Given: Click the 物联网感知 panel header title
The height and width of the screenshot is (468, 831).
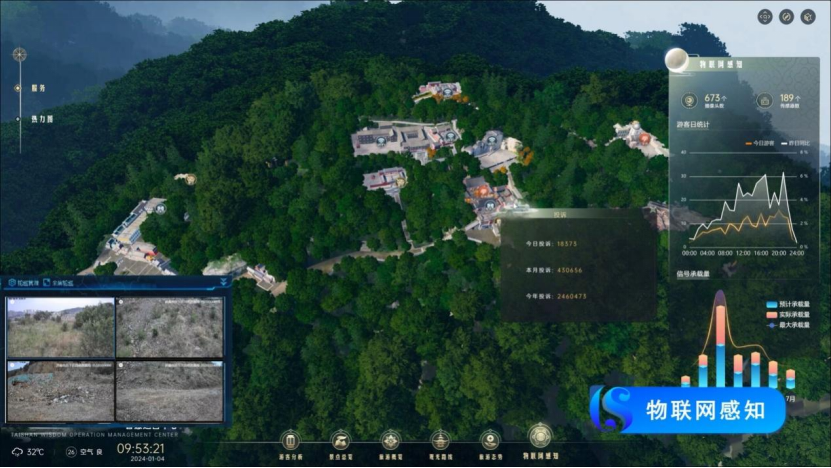Looking at the screenshot, I should tap(721, 64).
